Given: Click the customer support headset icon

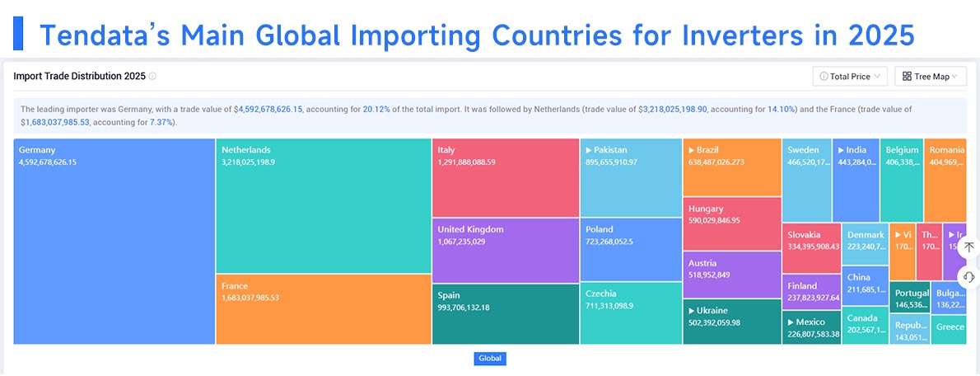Looking at the screenshot, I should [968, 276].
